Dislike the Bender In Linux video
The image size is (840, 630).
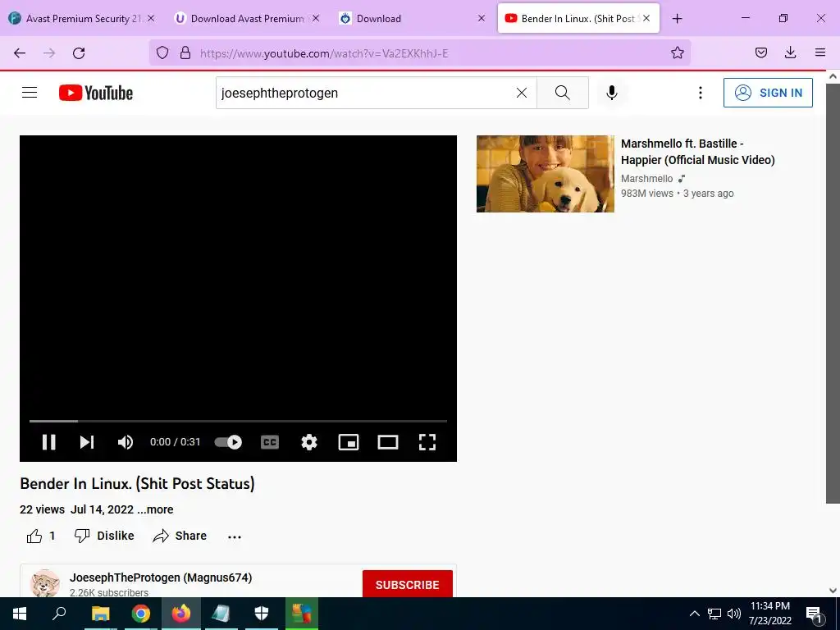click(x=104, y=536)
